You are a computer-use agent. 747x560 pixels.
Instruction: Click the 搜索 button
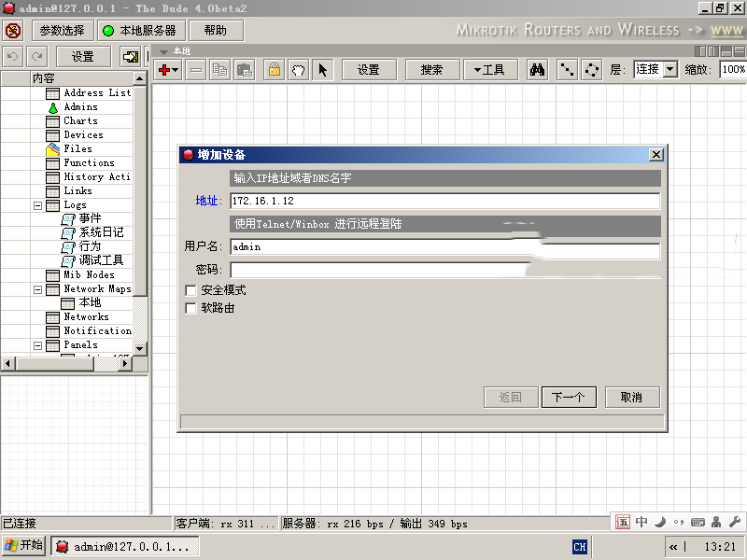[x=432, y=70]
